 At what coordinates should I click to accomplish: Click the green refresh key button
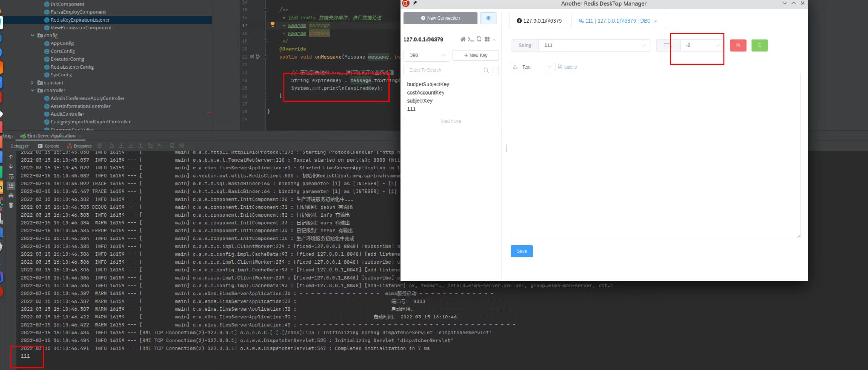click(x=759, y=45)
